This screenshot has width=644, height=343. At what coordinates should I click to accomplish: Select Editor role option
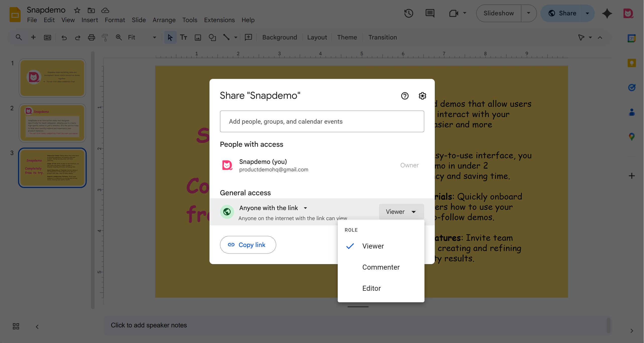tap(381, 288)
